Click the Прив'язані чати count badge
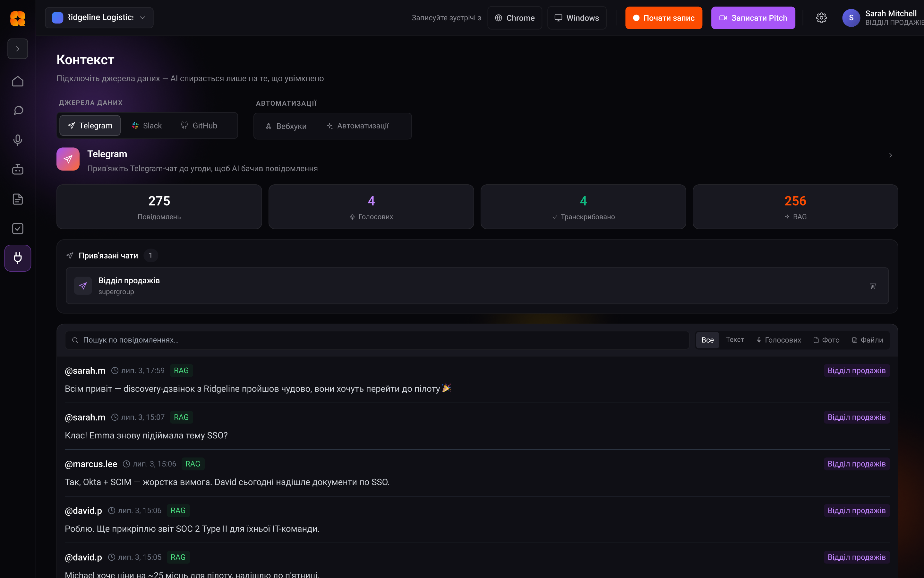924x578 pixels. (x=150, y=255)
